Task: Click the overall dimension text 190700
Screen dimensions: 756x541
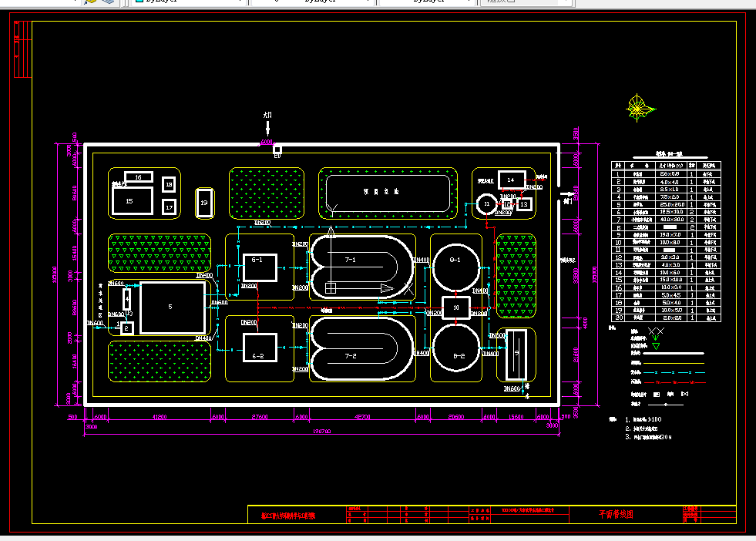Action: [x=321, y=432]
